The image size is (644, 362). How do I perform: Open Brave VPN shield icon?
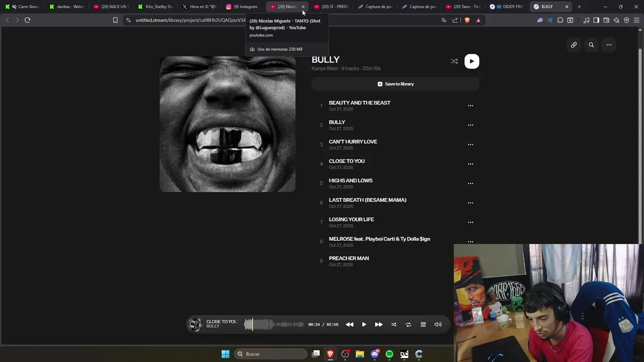coord(626,20)
